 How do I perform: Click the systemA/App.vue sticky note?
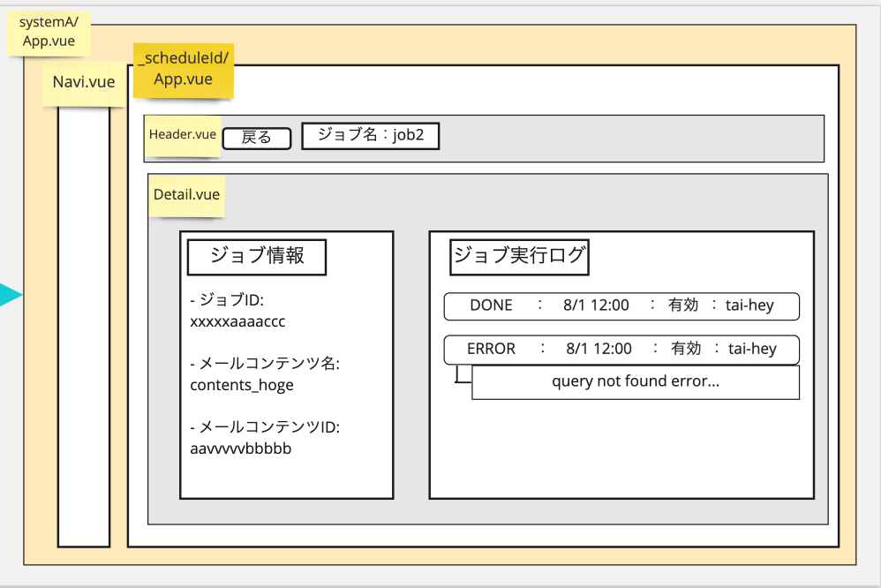point(49,32)
